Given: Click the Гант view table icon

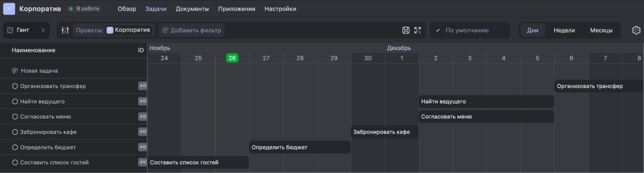Looking at the screenshot, I should pyautogui.click(x=10, y=30).
